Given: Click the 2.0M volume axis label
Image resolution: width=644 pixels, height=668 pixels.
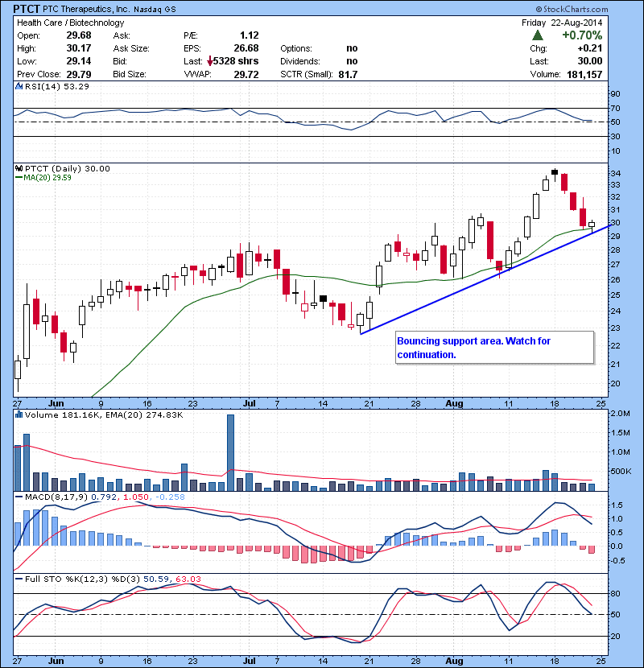Looking at the screenshot, I should [x=620, y=413].
